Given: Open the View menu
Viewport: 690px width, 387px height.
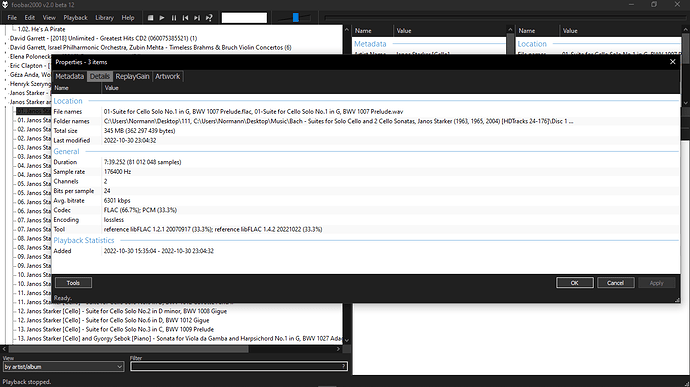Looking at the screenshot, I should (49, 18).
